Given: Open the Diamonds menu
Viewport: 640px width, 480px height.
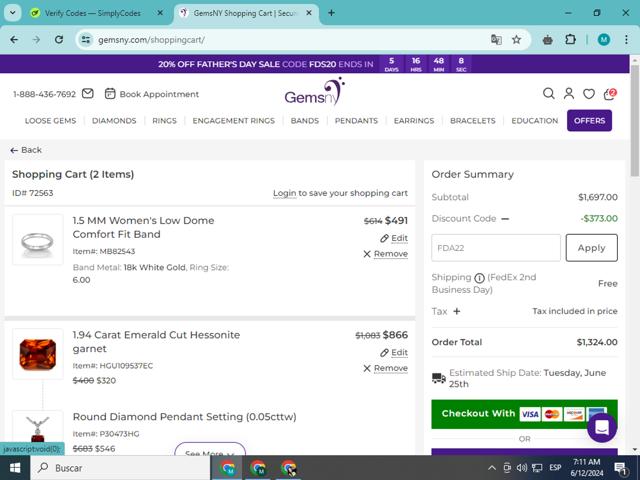Looking at the screenshot, I should coord(114,121).
